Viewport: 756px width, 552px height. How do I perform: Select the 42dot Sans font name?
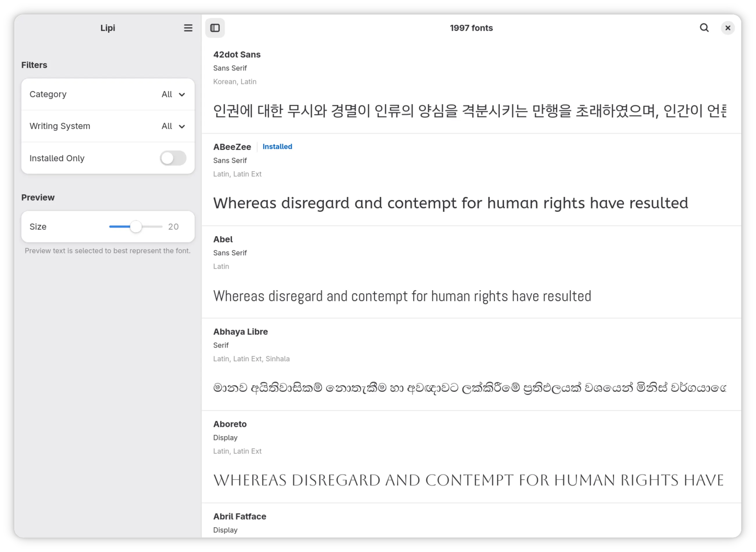coord(237,54)
